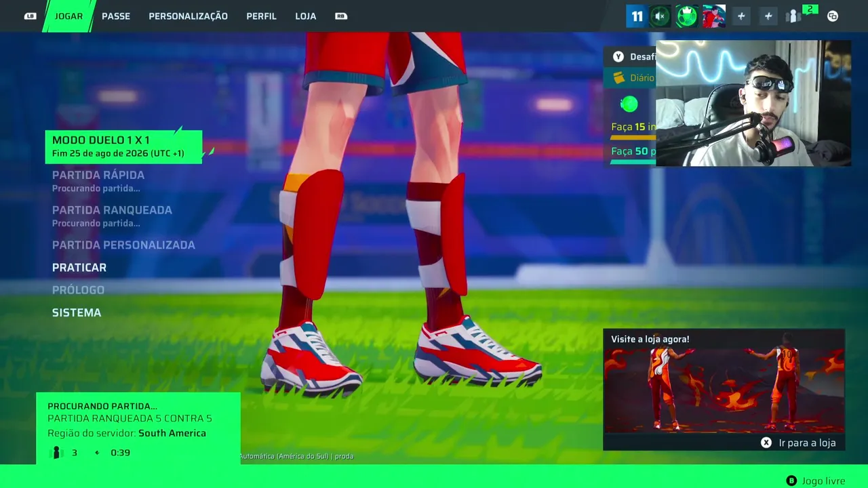Click the RB bumper icon
The image size is (868, 488).
pos(341,16)
